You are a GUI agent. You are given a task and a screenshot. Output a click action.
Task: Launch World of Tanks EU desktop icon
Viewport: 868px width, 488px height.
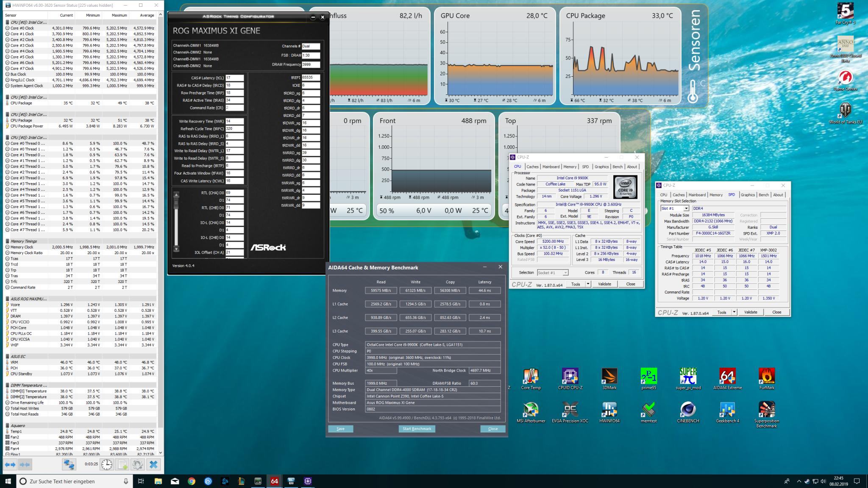tap(845, 113)
